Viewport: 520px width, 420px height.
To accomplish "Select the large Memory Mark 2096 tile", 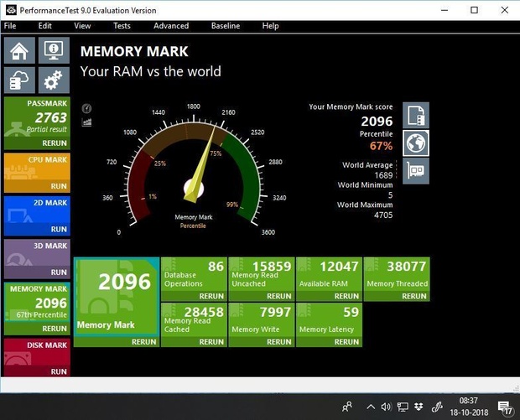I will tap(117, 297).
